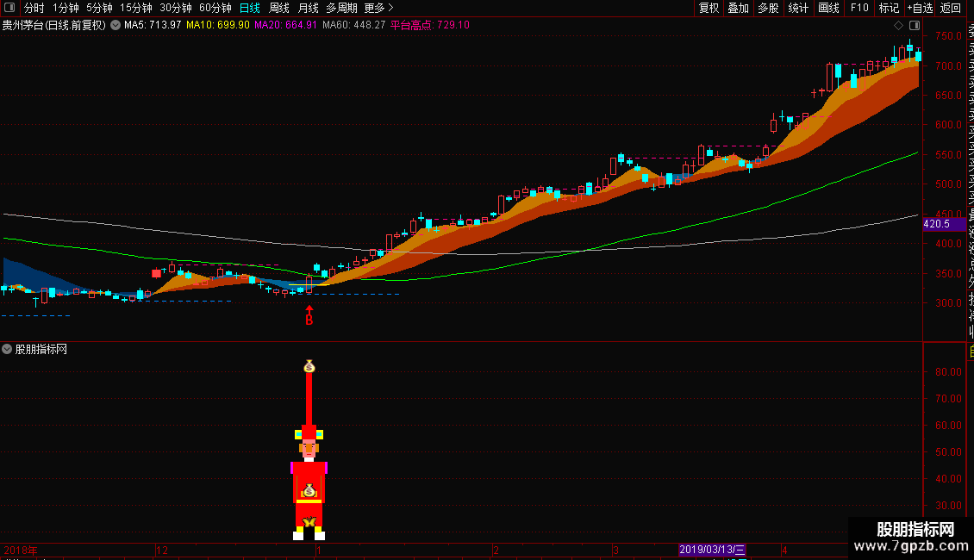Open the 多股 multi-stock view
Viewport: 974px width, 560px height.
coord(768,8)
